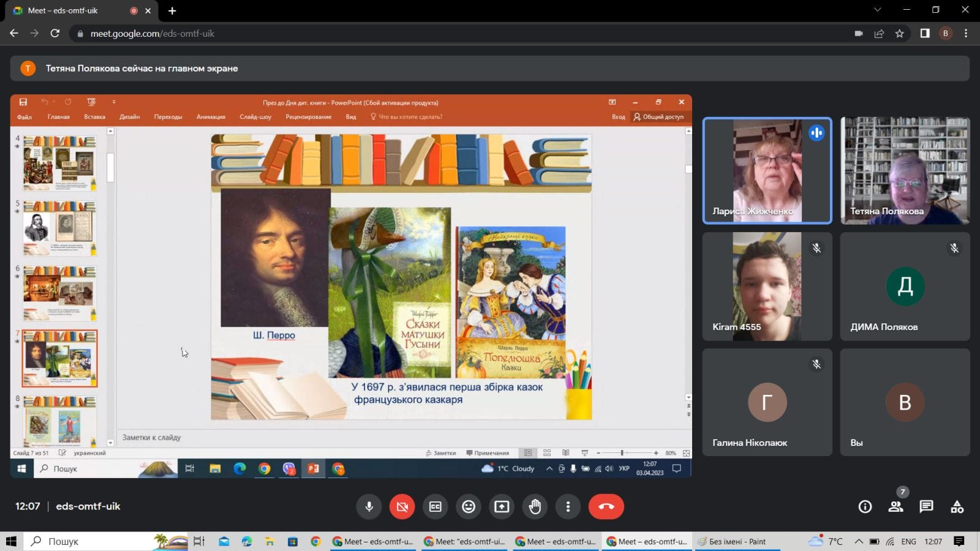Screen dimensions: 980x551
Task: Show the participants people panel
Action: tap(895, 506)
